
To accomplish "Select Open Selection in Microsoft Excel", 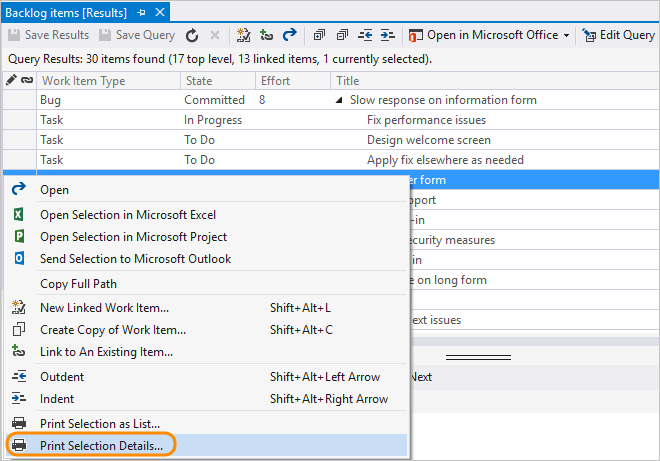I will click(127, 214).
